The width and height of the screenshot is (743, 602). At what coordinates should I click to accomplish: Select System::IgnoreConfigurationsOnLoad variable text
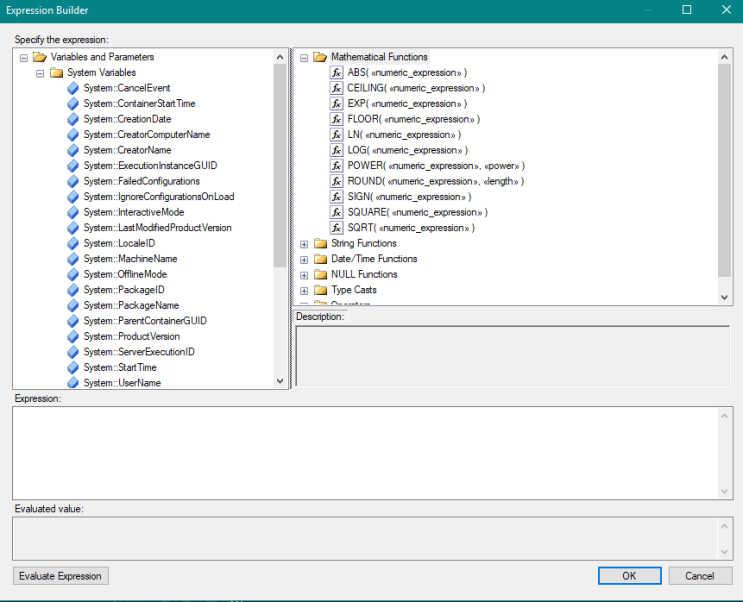[159, 197]
